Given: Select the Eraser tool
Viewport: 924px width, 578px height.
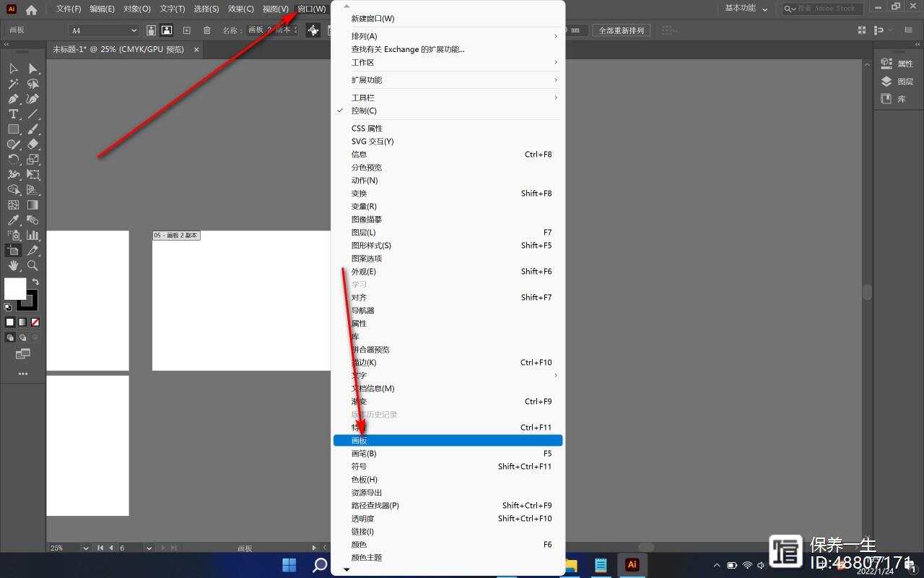Looking at the screenshot, I should pyautogui.click(x=33, y=144).
